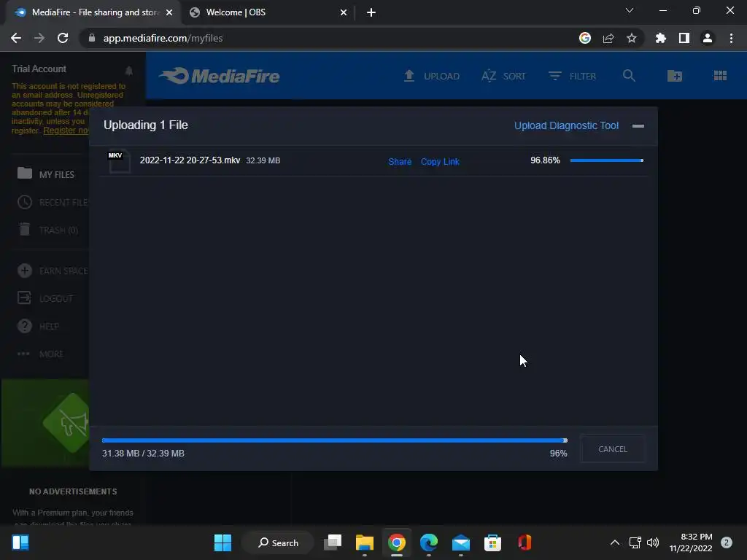This screenshot has height=560, width=747.
Task: Click the overall upload progress bar at the bottom of the dialog
Action: pos(334,440)
